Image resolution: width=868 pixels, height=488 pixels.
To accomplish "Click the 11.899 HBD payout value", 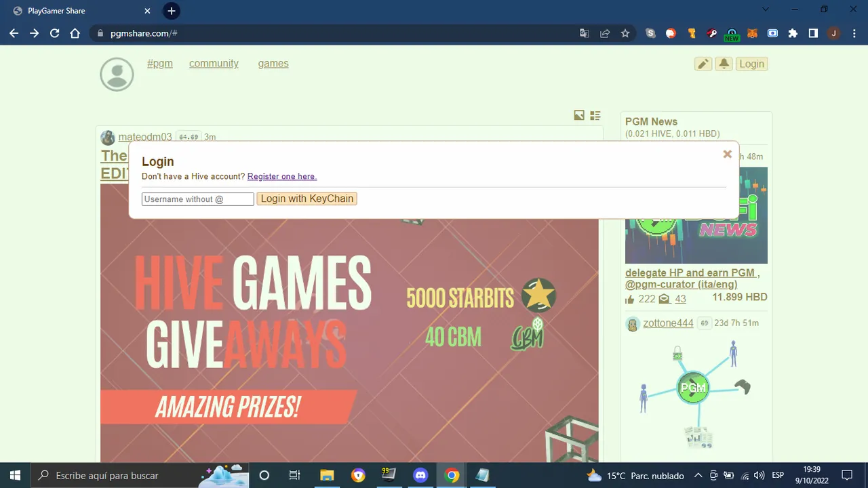I will click(740, 298).
